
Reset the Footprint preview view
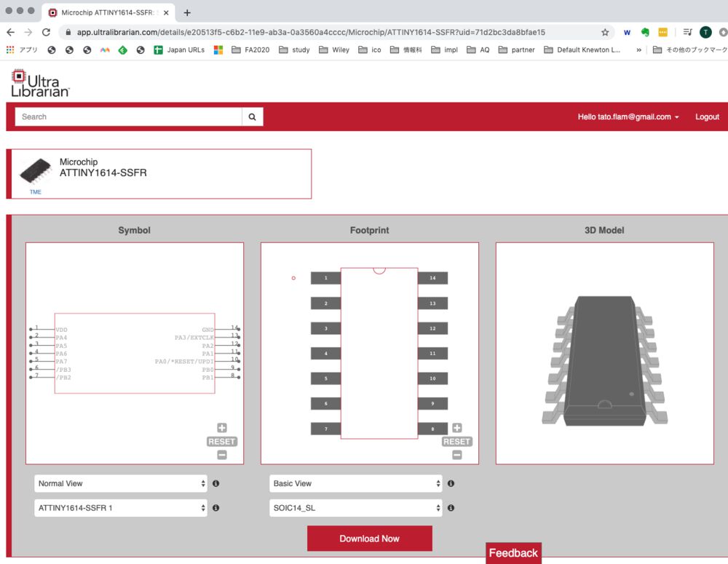click(x=457, y=442)
